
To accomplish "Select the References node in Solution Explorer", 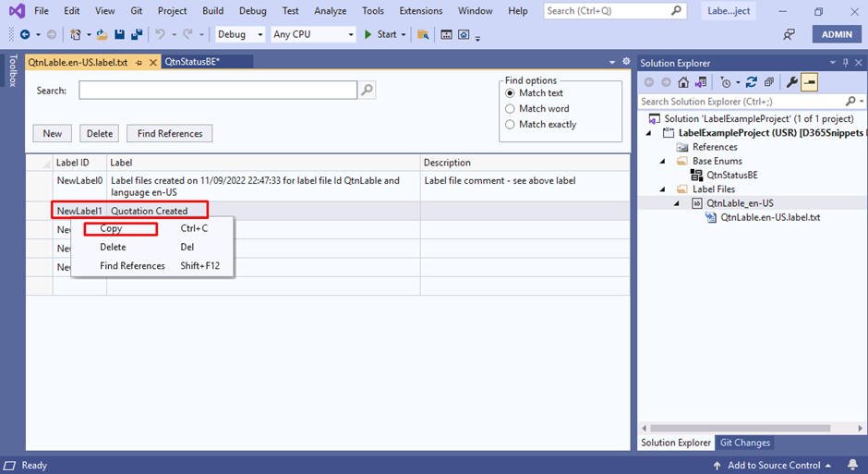I will pyautogui.click(x=715, y=147).
